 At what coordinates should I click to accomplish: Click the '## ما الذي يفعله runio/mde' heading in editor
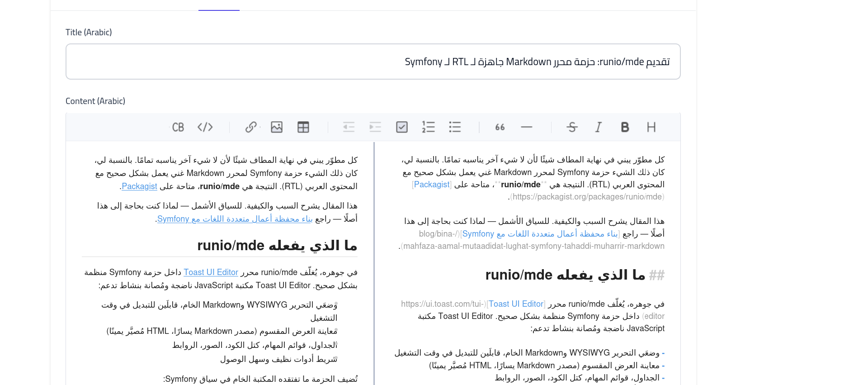click(575, 275)
